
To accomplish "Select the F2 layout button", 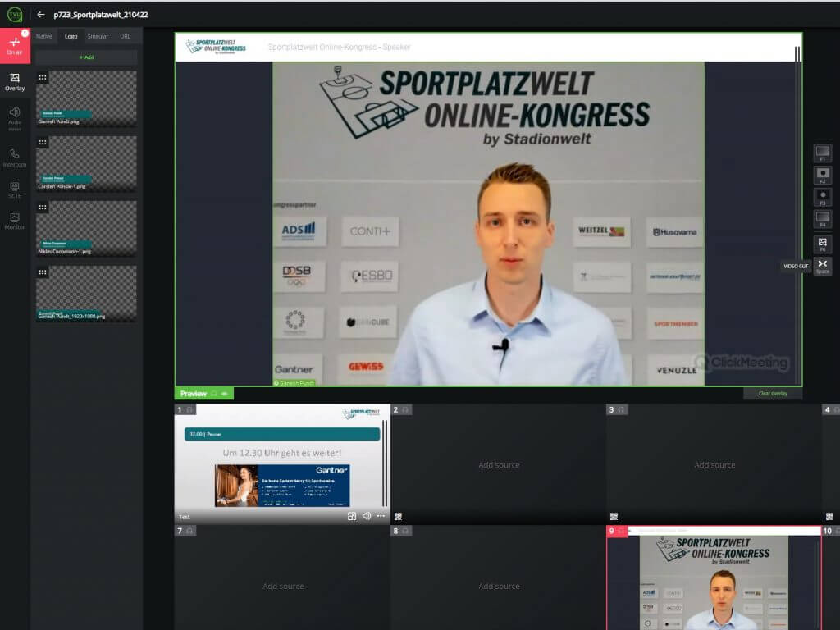I will [823, 176].
